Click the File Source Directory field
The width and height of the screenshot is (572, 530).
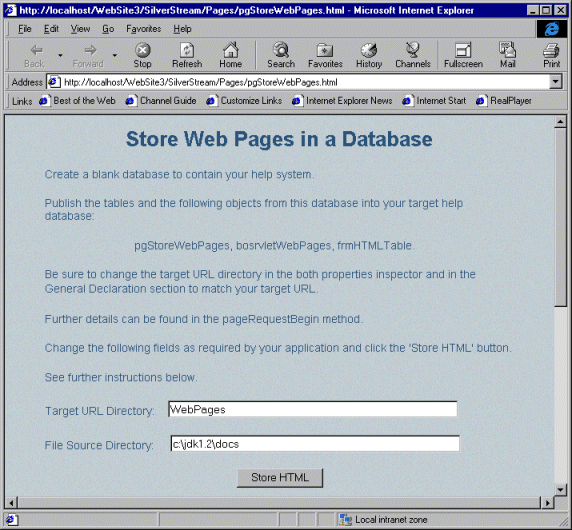coord(315,443)
